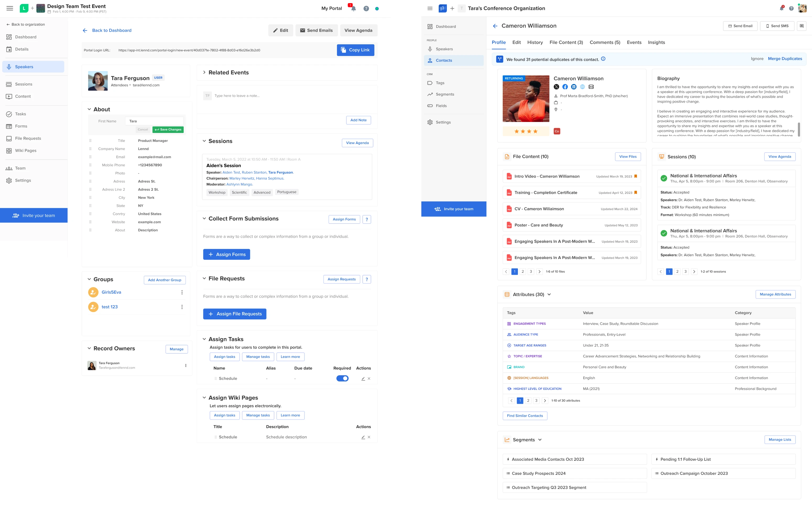Click Cameron Williamson's LinkedIn icon
The height and width of the screenshot is (527, 812).
coord(574,87)
